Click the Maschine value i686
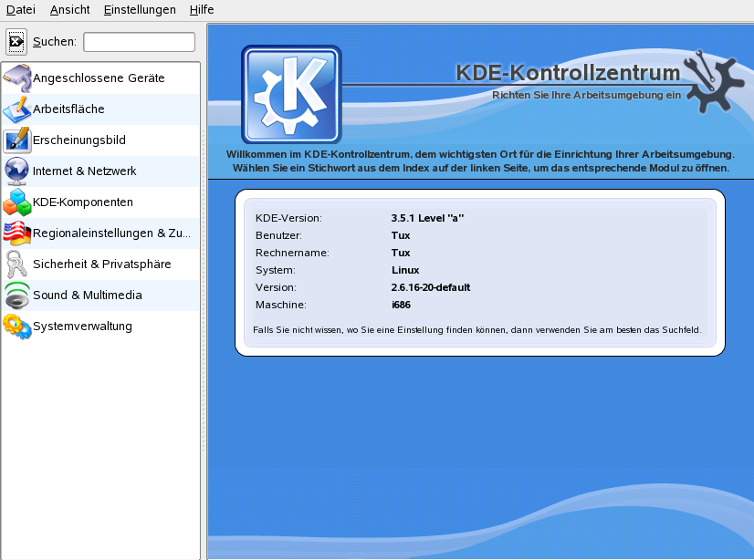Screen dimensions: 754x560 click(401, 305)
